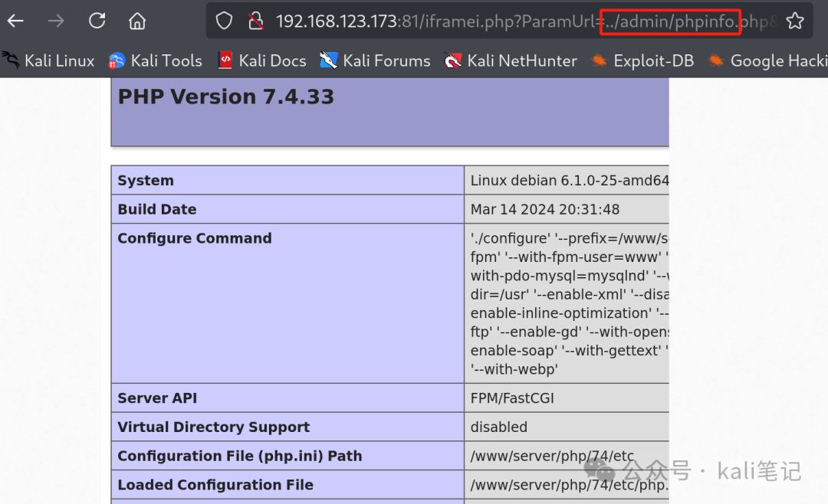Click the Kali NetHunter bookmark favicon
The width and height of the screenshot is (828, 504).
[451, 61]
